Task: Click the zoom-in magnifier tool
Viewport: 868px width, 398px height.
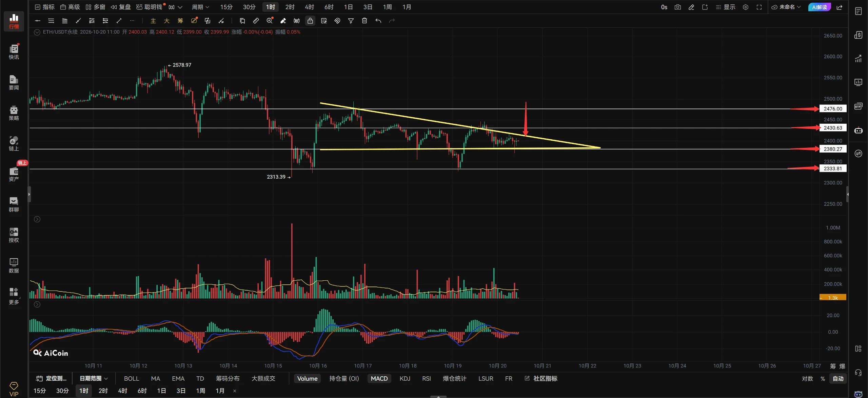Action: pos(270,21)
